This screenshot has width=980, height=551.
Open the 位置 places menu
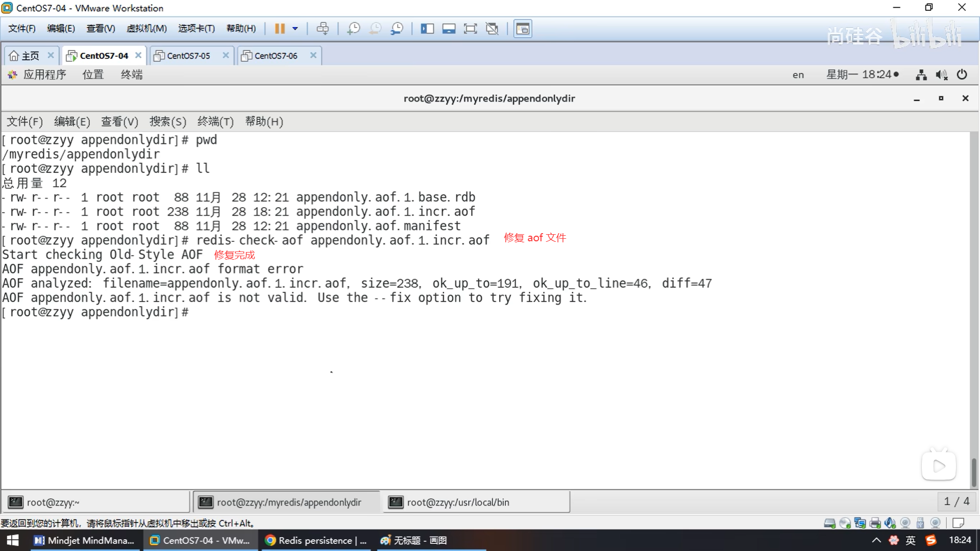click(93, 74)
